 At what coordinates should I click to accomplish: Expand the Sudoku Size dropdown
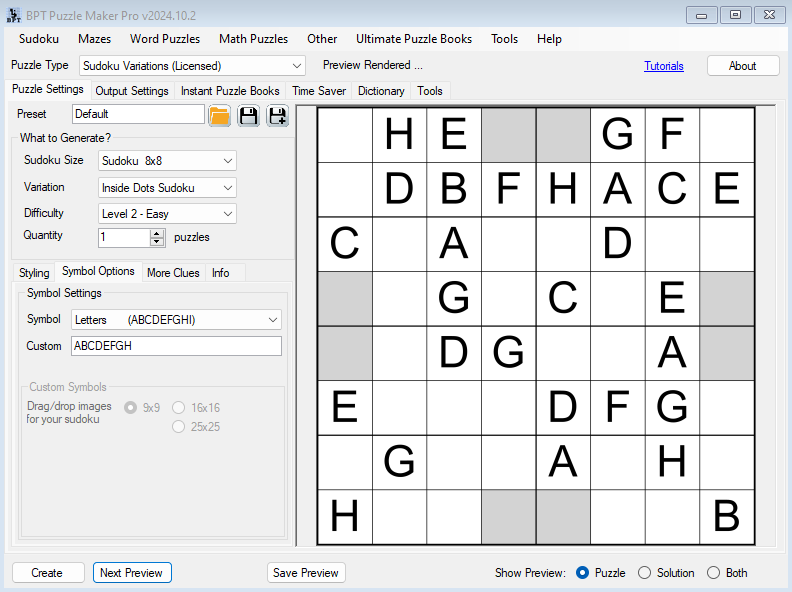[x=229, y=161]
